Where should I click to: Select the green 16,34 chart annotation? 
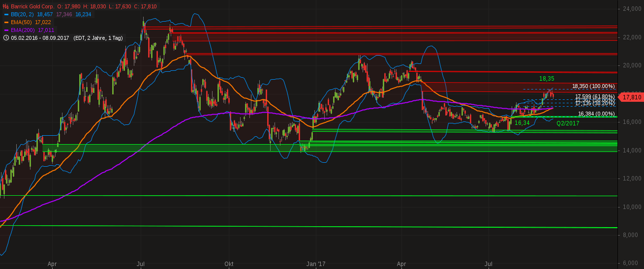[x=522, y=122]
